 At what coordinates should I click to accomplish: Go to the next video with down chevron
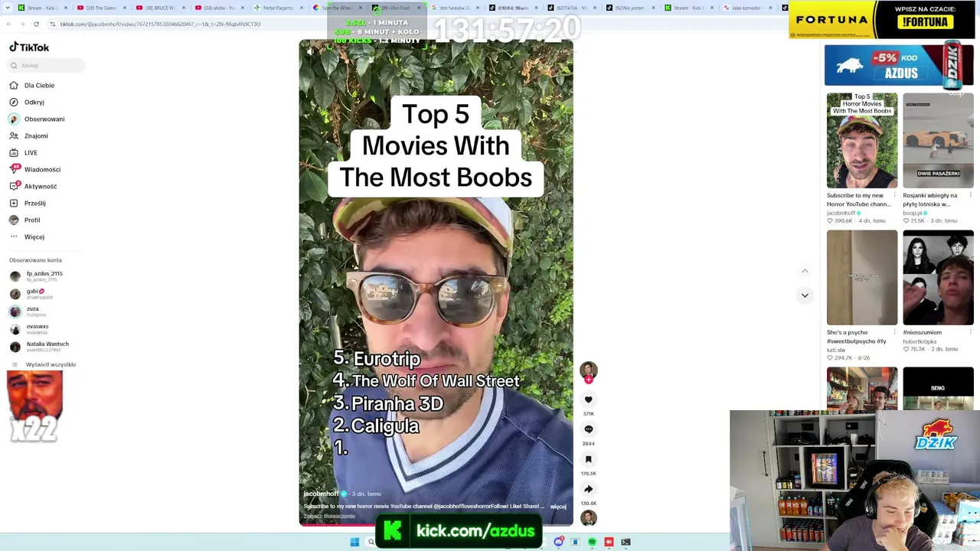point(805,295)
